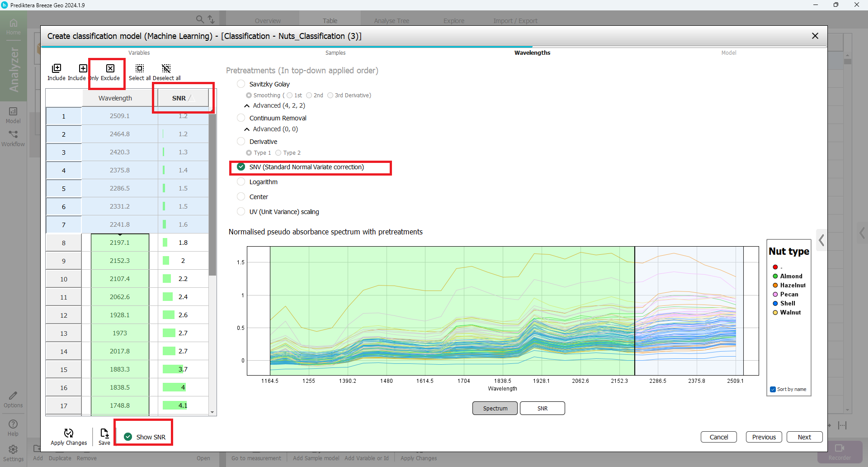Toggle the Show SNR option
The height and width of the screenshot is (467, 868).
pyautogui.click(x=128, y=437)
